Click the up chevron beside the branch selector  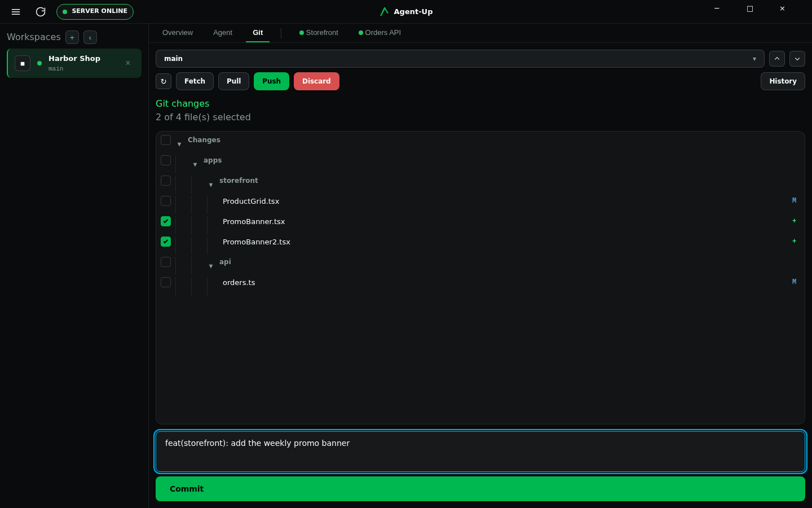[x=777, y=59]
